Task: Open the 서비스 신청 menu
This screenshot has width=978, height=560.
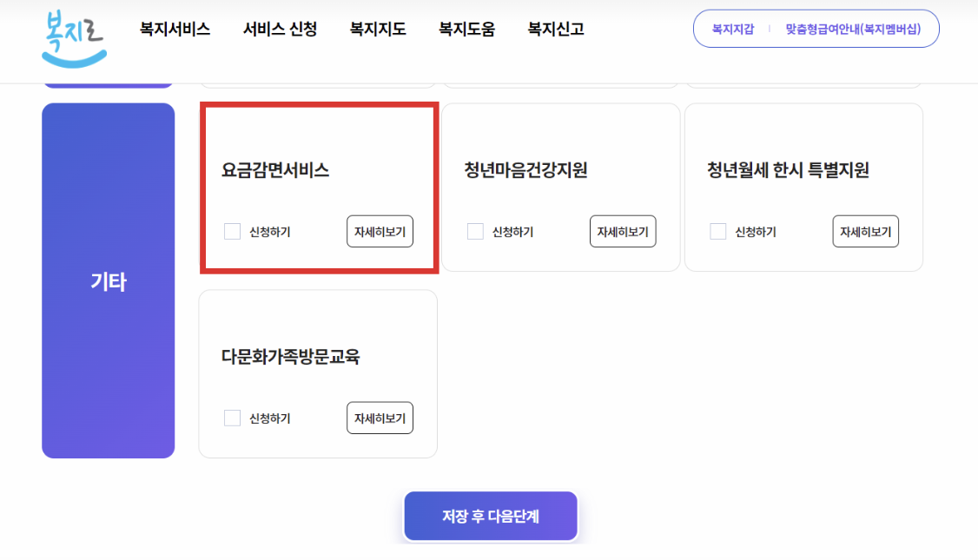Action: tap(280, 29)
